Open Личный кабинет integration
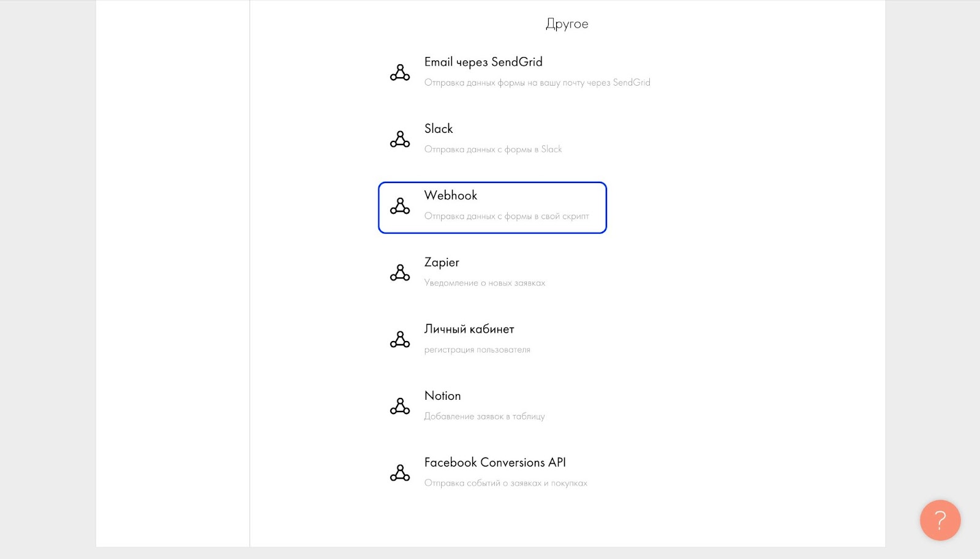The width and height of the screenshot is (980, 559). (x=469, y=329)
